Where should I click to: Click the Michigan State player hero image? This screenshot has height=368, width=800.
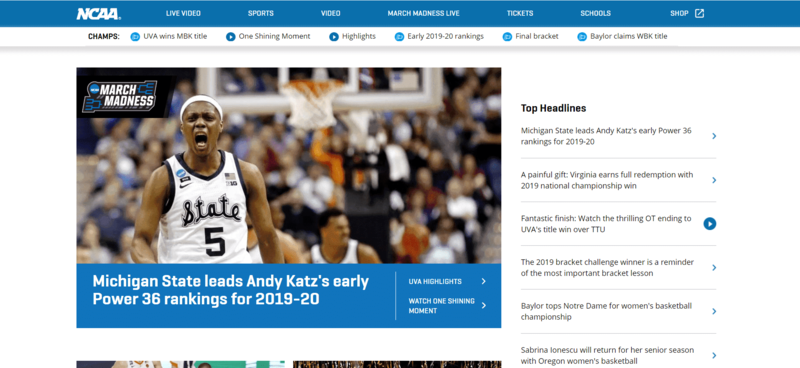coord(289,165)
